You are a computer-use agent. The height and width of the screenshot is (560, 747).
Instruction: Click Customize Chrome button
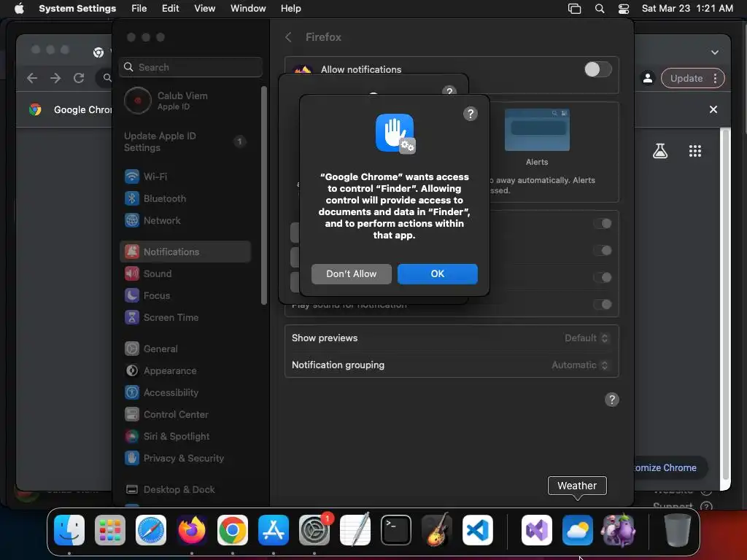(x=670, y=467)
